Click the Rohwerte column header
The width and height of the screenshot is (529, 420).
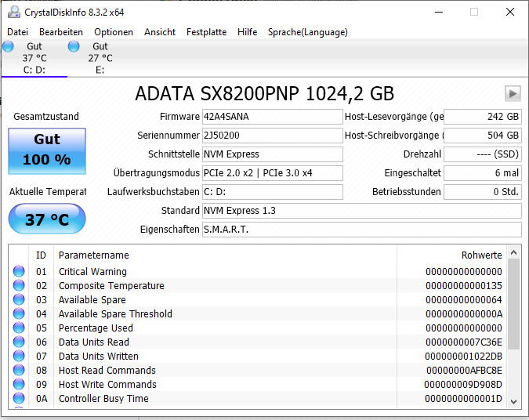451,255
